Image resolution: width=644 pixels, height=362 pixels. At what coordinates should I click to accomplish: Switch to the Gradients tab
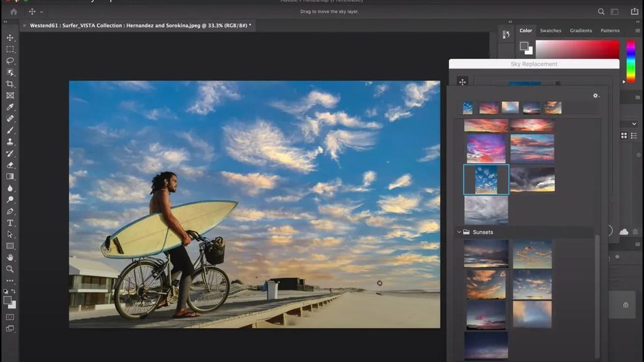click(580, 30)
